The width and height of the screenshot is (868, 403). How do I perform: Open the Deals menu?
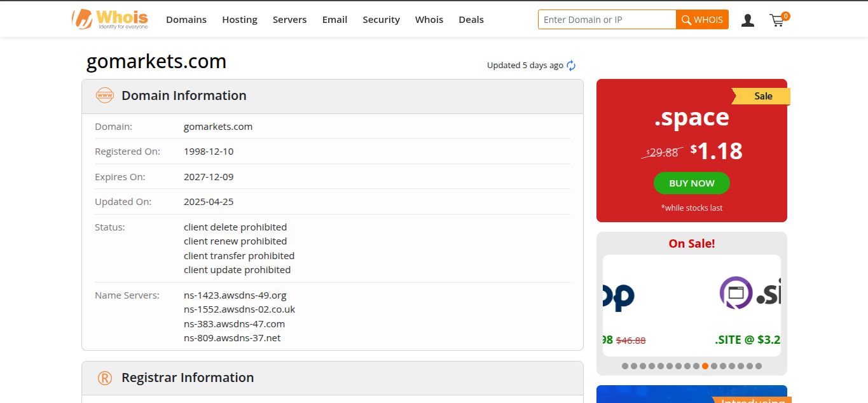tap(471, 20)
